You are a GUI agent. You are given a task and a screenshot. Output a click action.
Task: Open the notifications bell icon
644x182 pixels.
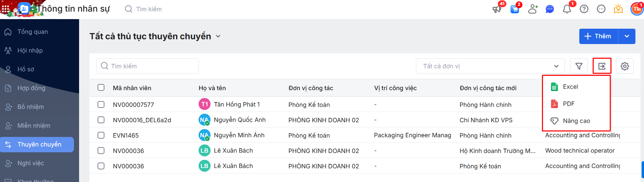[x=567, y=9]
